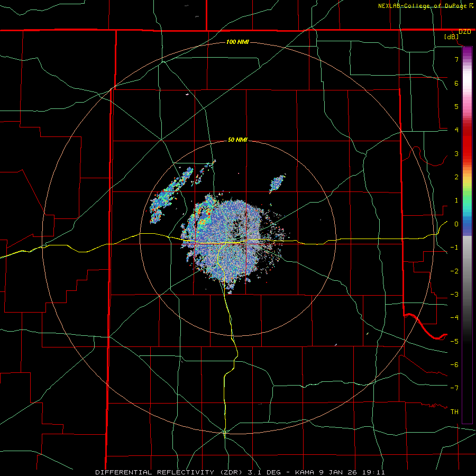Click the 5 value on color scale
Image resolution: width=476 pixels, height=476 pixels.
(x=456, y=106)
